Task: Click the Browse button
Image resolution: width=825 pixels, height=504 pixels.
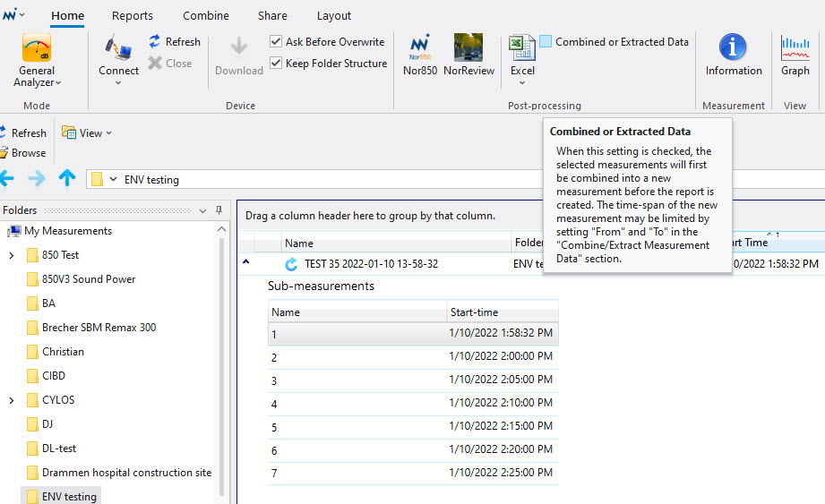Action: pyautogui.click(x=27, y=153)
